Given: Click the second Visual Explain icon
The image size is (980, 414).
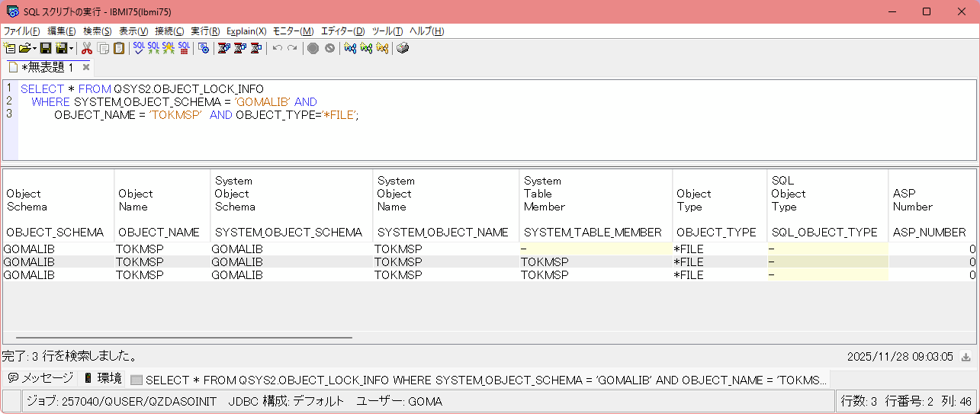Looking at the screenshot, I should [366, 48].
